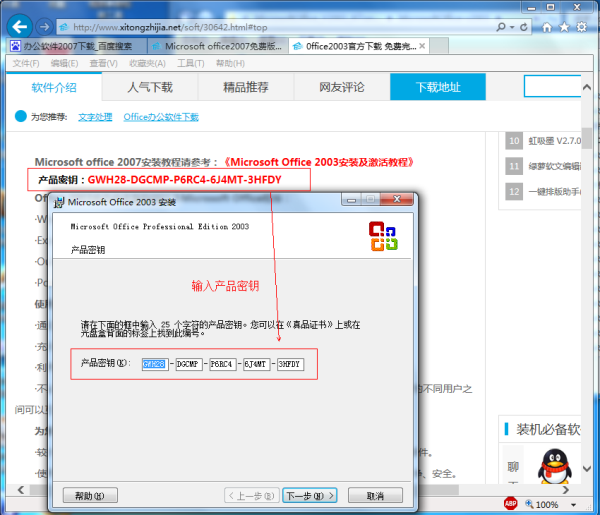Minimize the browser window
Screen dimensions: 600x515
pos(531,7)
